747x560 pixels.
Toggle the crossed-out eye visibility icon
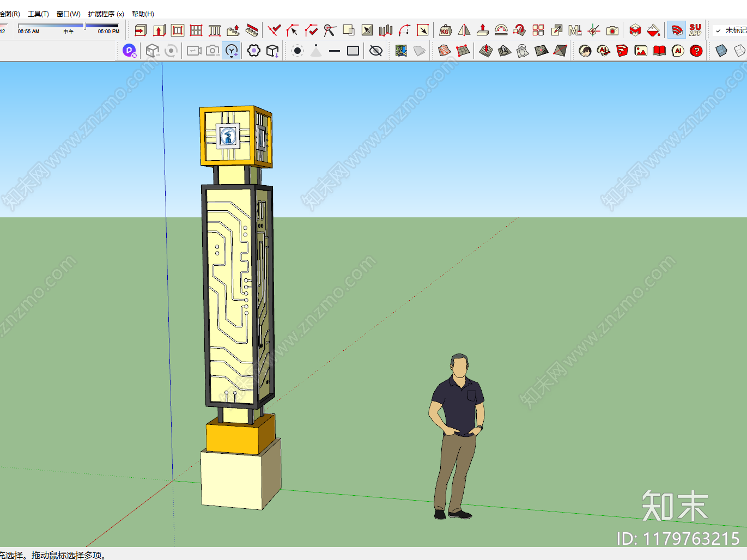pyautogui.click(x=376, y=51)
